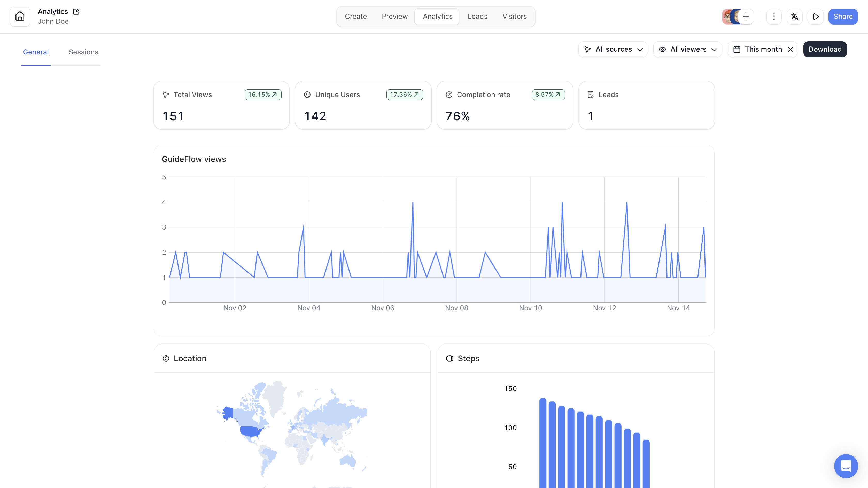868x488 pixels.
Task: Clear the This month filter with X
Action: click(791, 50)
